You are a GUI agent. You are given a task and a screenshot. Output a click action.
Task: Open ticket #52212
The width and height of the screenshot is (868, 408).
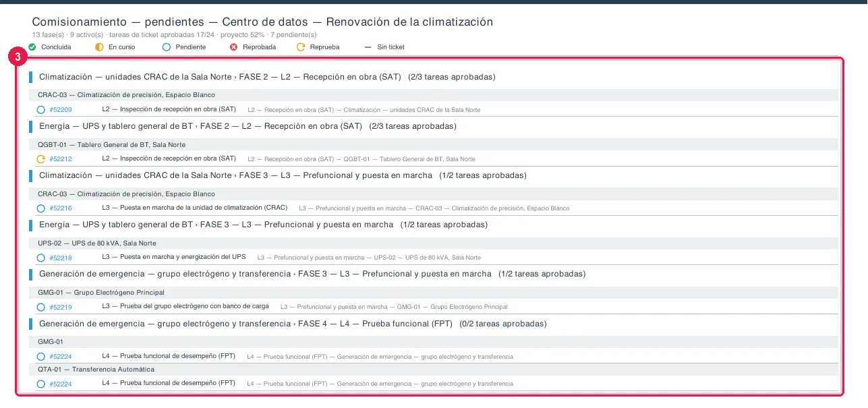pyautogui.click(x=61, y=159)
